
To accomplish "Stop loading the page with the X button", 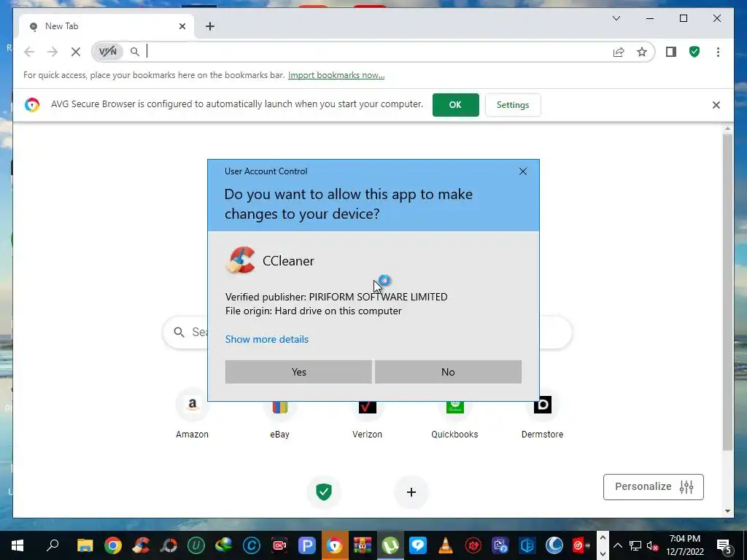I will (x=76, y=52).
